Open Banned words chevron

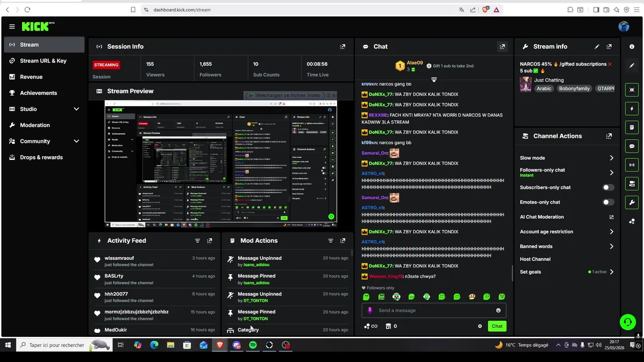(x=611, y=246)
